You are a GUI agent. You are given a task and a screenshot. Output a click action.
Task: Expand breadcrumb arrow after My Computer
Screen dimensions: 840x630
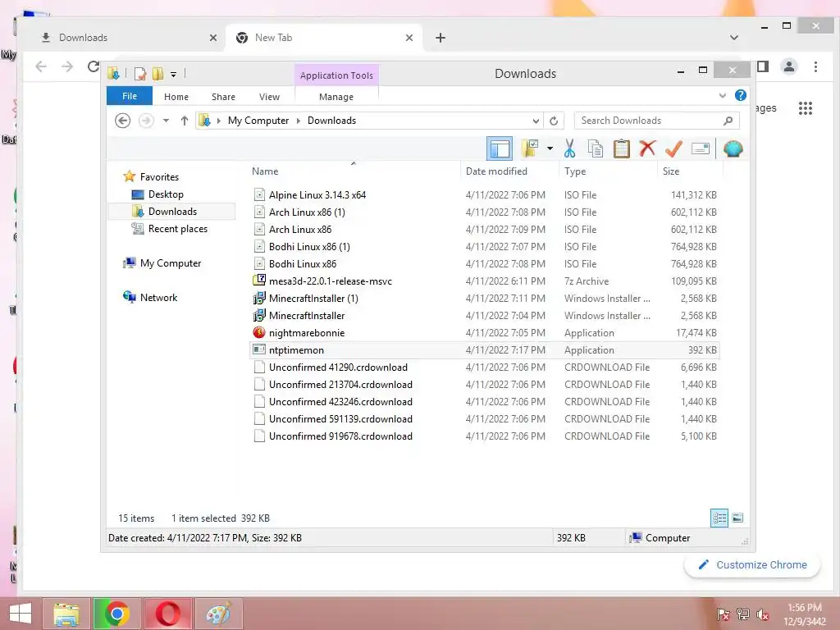[x=299, y=121]
